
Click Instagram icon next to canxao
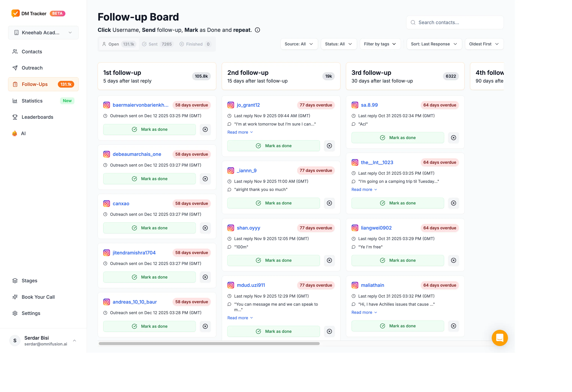[x=107, y=204]
